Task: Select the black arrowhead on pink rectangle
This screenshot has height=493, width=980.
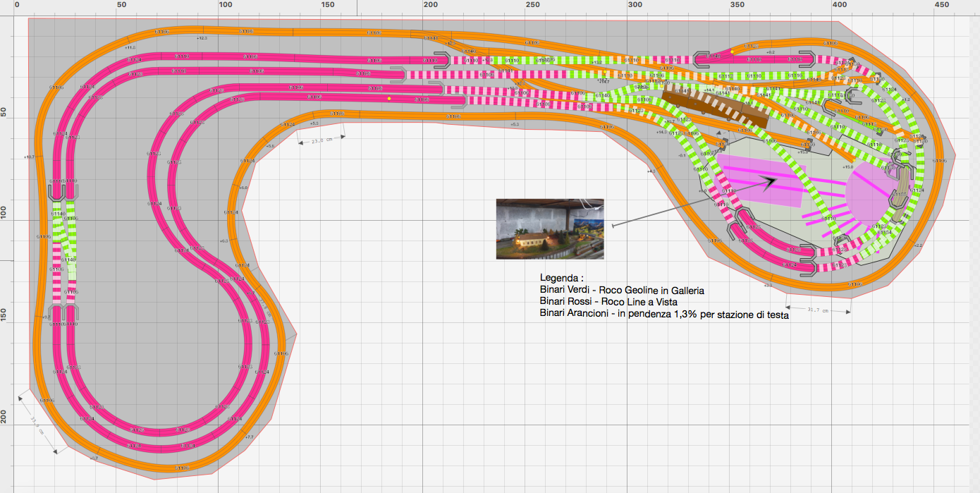Action: click(769, 182)
